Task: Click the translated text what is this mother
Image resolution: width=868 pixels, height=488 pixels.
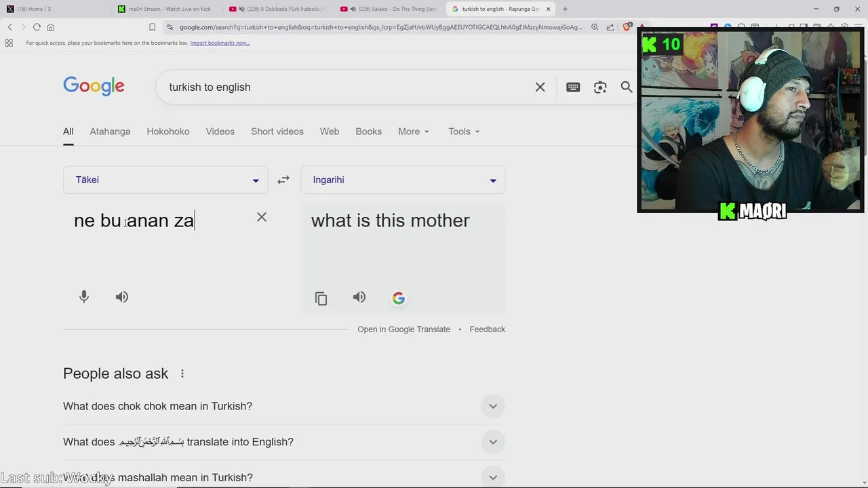Action: click(391, 220)
